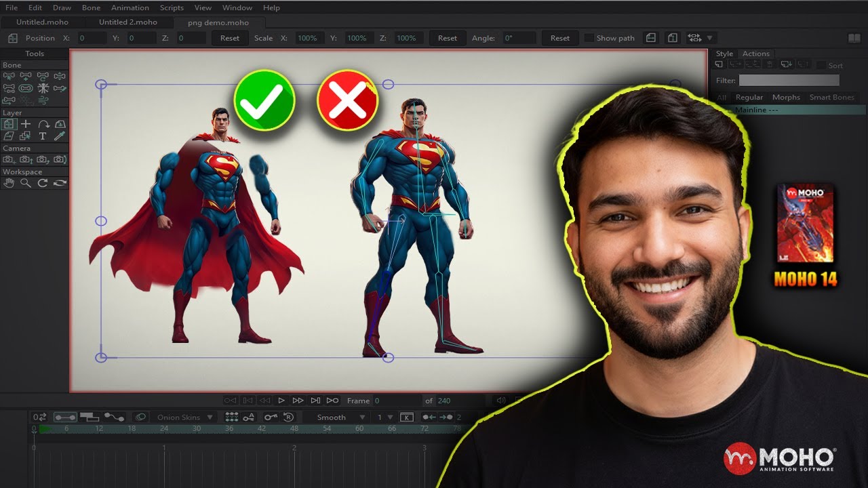This screenshot has width=868, height=488.
Task: Click the Reset button for Position
Action: pos(230,38)
